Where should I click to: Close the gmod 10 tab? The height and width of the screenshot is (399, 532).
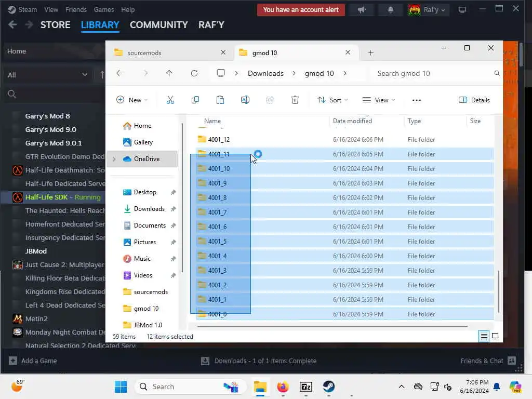click(x=348, y=52)
